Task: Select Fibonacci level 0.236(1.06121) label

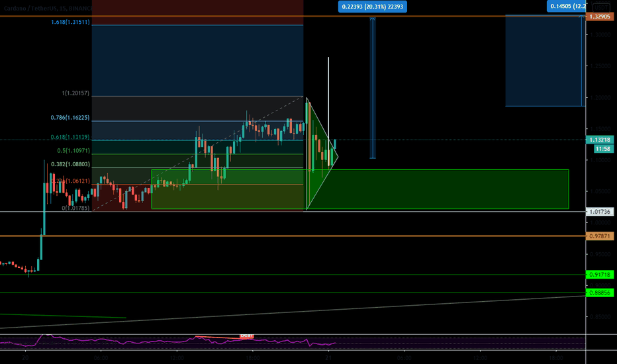Action: 71,181
